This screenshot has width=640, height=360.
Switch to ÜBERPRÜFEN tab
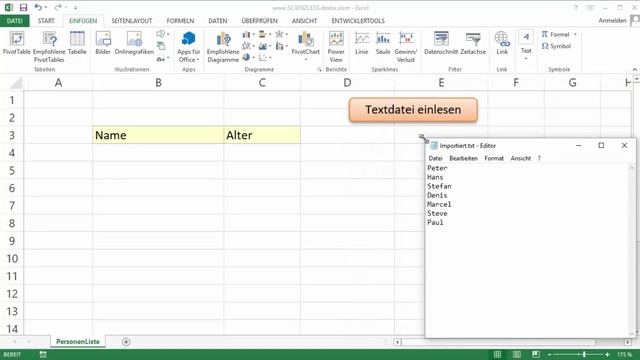[x=260, y=21]
